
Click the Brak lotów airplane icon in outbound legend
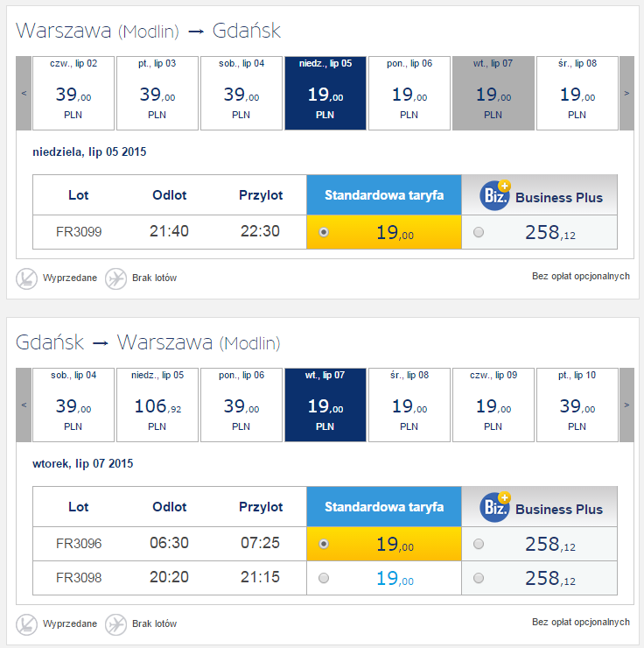point(115,278)
